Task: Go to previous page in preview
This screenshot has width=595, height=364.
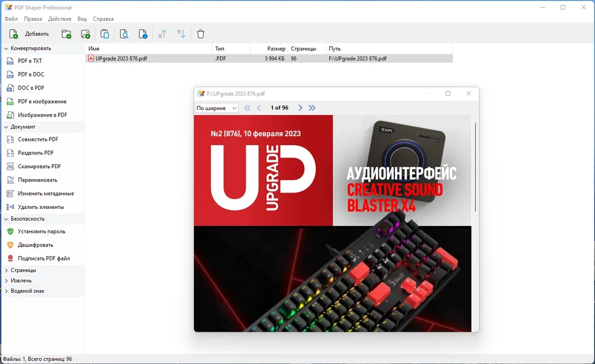Action: pos(259,108)
